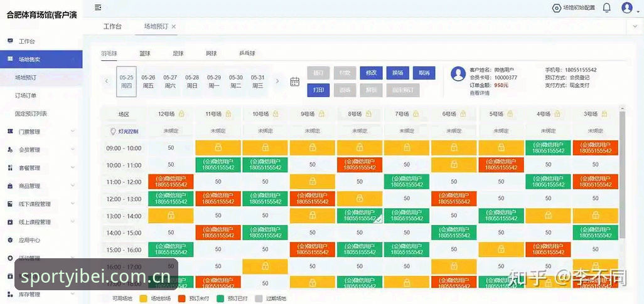This screenshot has width=644, height=304.
Task: Click the customer avatar icon in order info
Action: pyautogui.click(x=458, y=74)
